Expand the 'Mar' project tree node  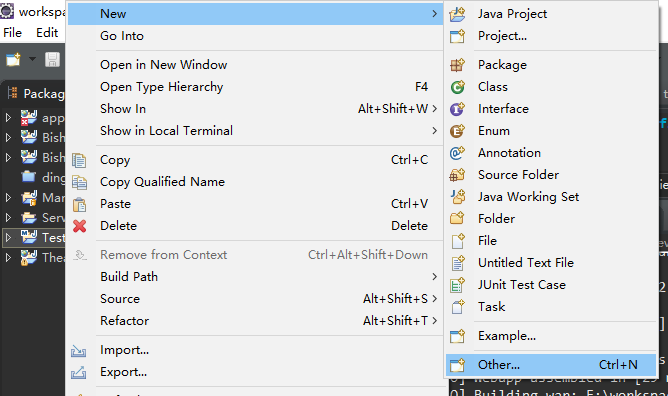pos(8,198)
